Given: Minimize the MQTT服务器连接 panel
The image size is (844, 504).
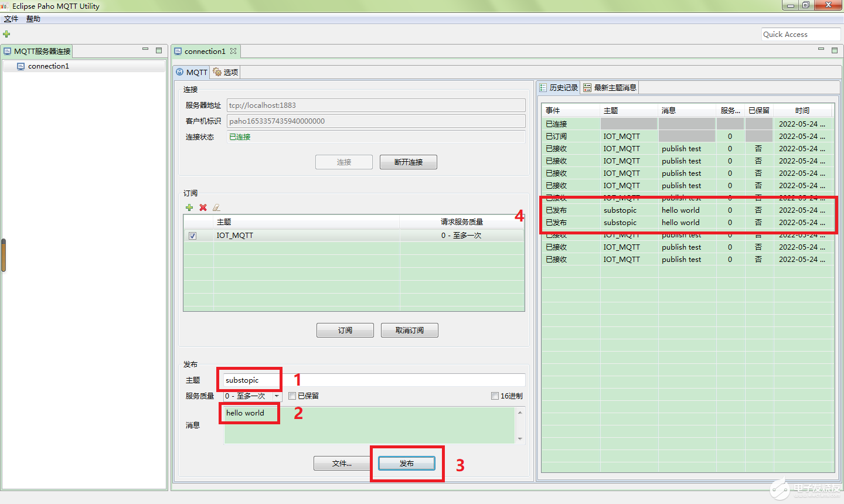Looking at the screenshot, I should (145, 50).
